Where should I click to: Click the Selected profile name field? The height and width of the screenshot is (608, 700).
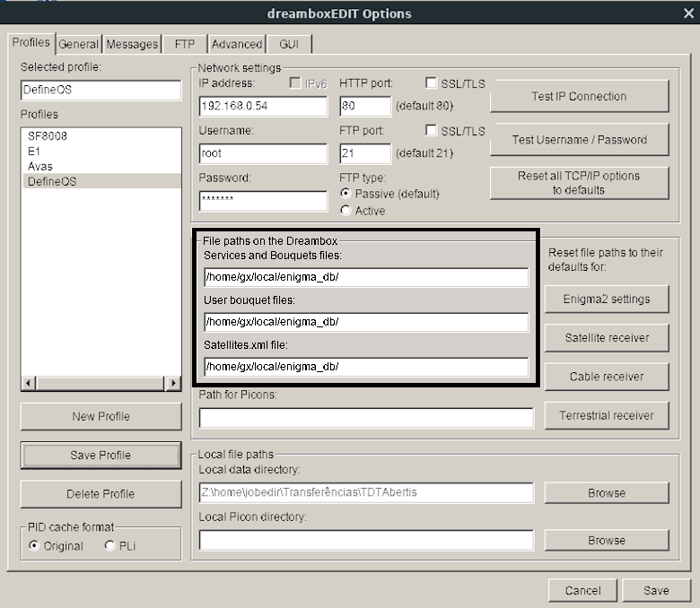point(101,90)
